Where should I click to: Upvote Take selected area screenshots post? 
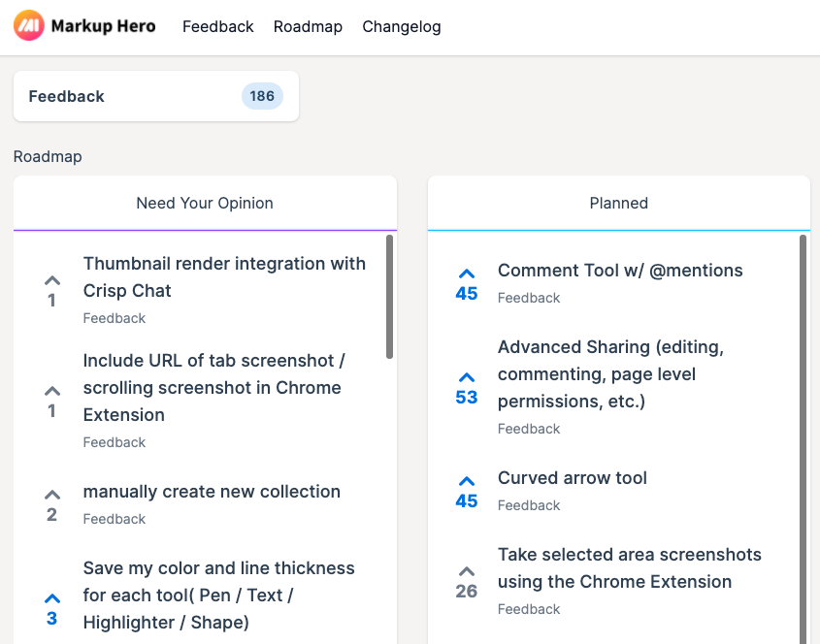click(467, 582)
